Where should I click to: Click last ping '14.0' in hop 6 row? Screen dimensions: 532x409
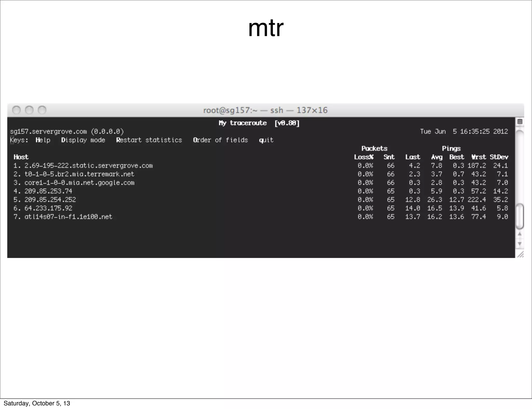click(x=413, y=208)
